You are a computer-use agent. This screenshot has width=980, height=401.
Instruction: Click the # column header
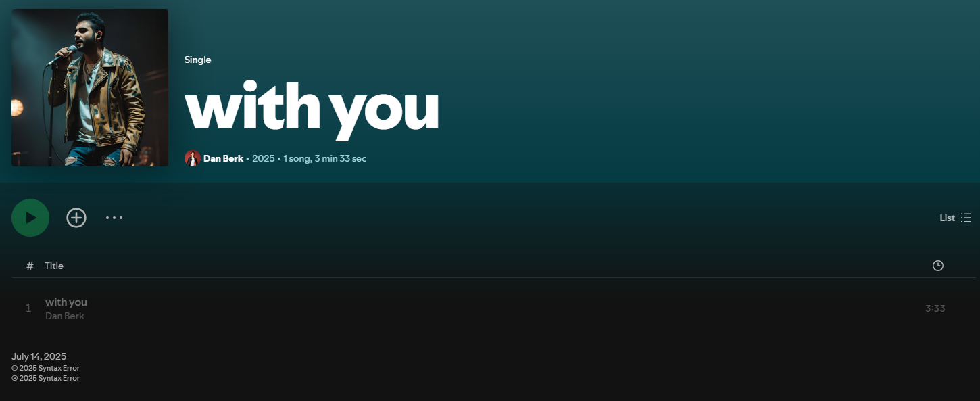click(30, 266)
